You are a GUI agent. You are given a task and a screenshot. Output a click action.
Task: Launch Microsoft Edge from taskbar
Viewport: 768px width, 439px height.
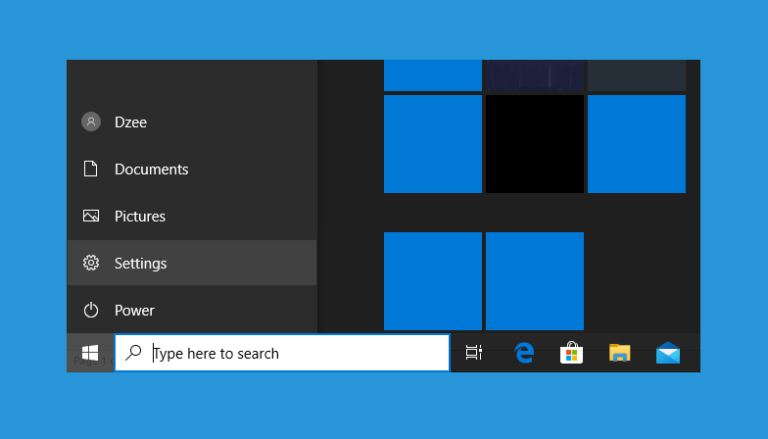[524, 353]
